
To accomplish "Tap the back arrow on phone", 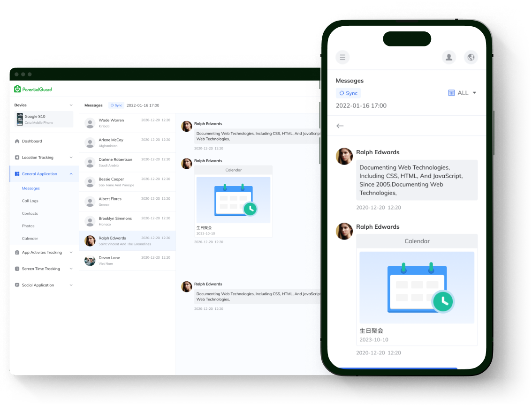I will [340, 126].
